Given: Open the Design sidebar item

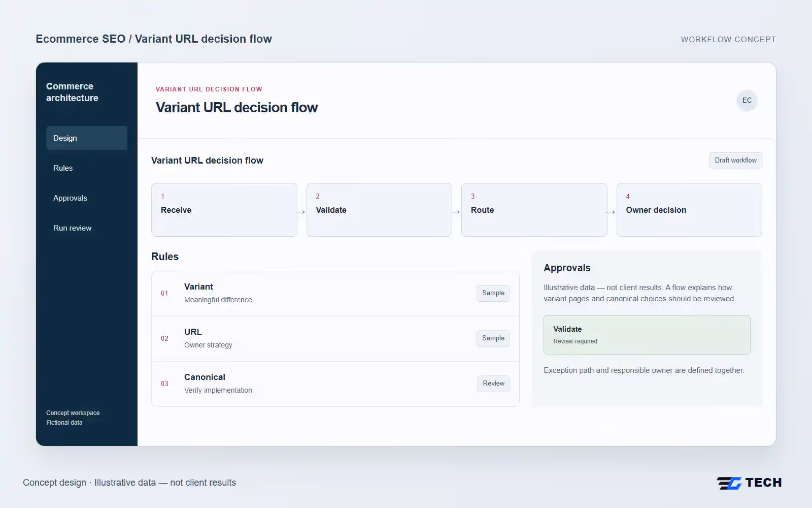Looking at the screenshot, I should click(87, 138).
